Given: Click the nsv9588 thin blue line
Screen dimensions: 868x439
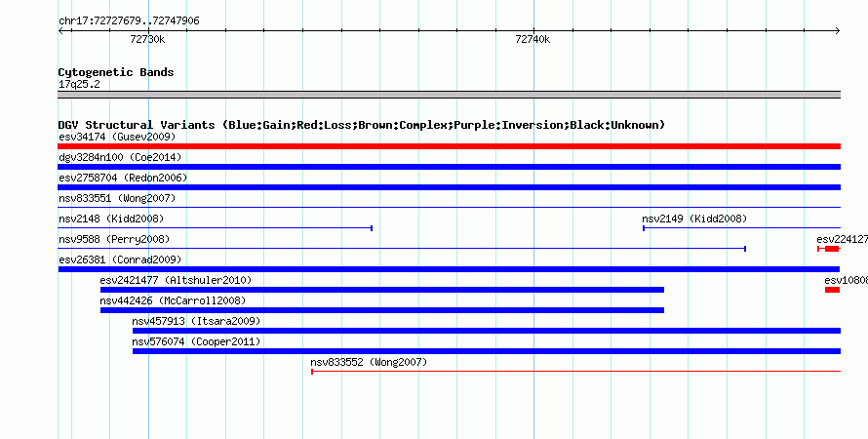Looking at the screenshot, I should click(x=402, y=249).
